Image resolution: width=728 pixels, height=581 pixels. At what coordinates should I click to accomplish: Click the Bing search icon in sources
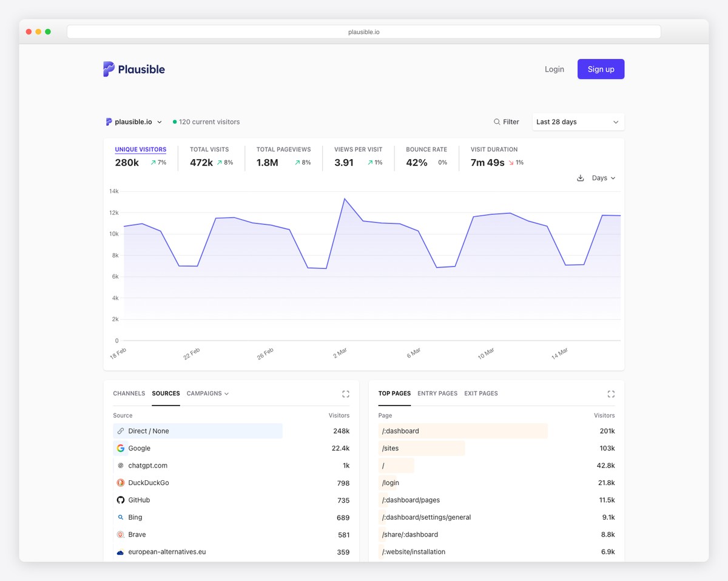[x=120, y=517]
